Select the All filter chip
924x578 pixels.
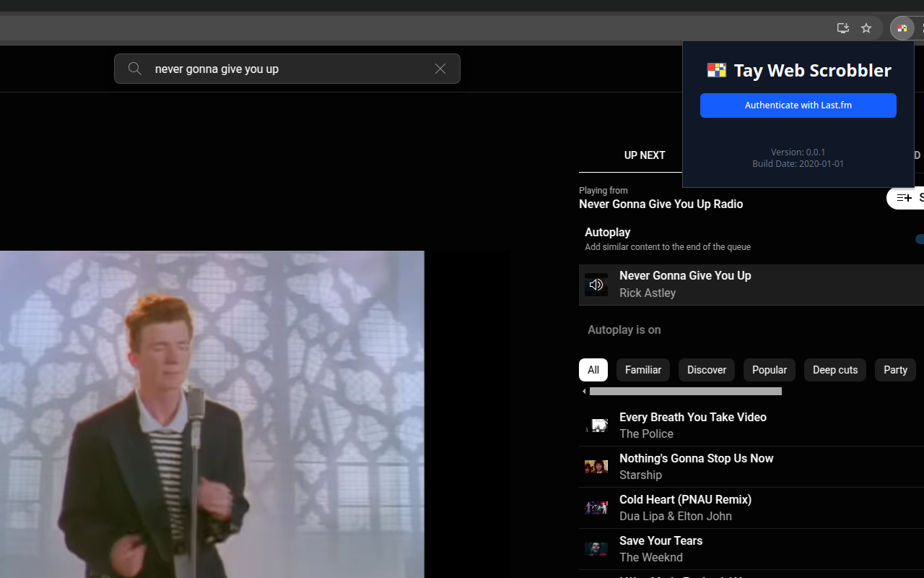coord(593,370)
